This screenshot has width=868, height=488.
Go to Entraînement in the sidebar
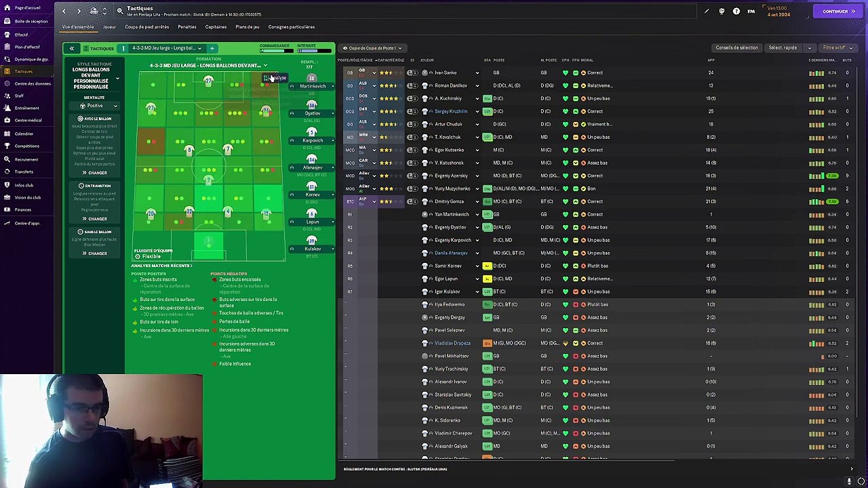pos(26,108)
